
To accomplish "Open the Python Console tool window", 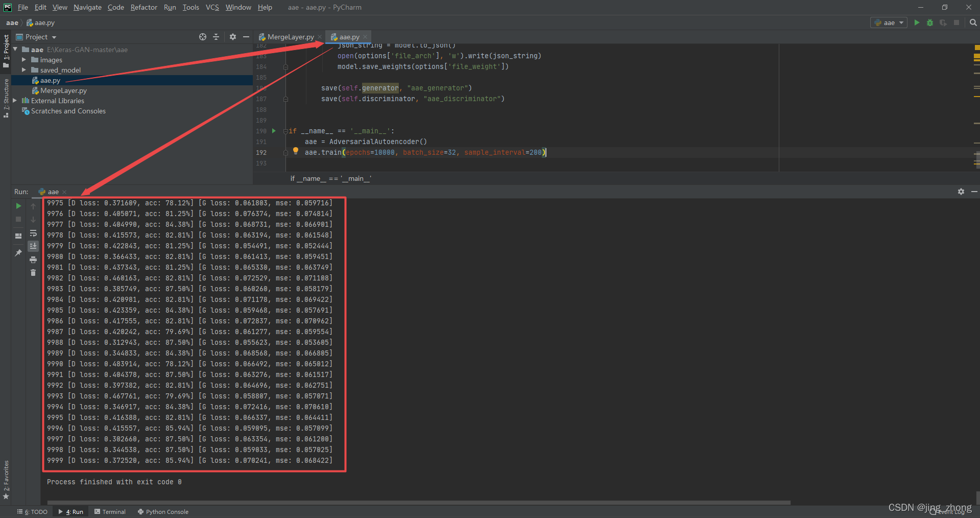I will pos(163,511).
